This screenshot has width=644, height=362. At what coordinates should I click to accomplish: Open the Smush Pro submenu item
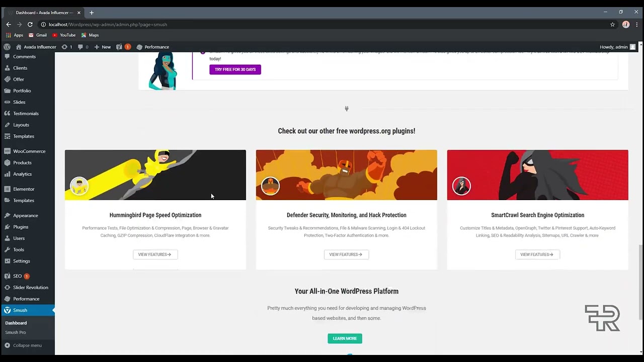click(16, 332)
